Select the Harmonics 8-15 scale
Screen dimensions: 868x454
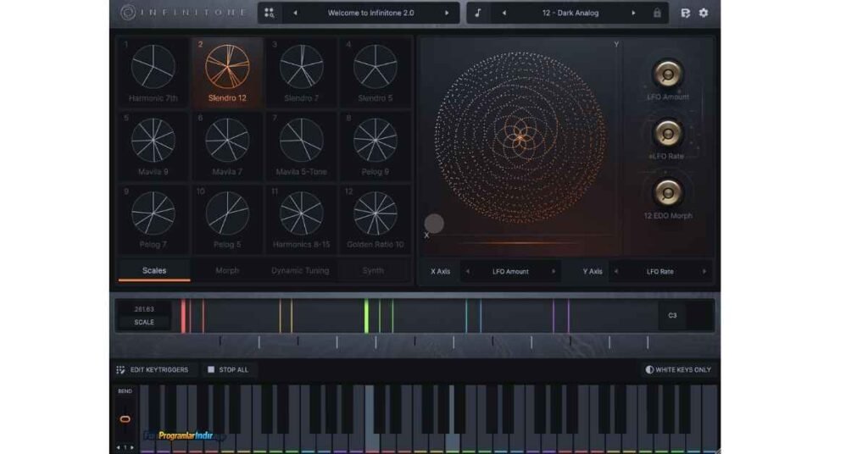click(301, 219)
